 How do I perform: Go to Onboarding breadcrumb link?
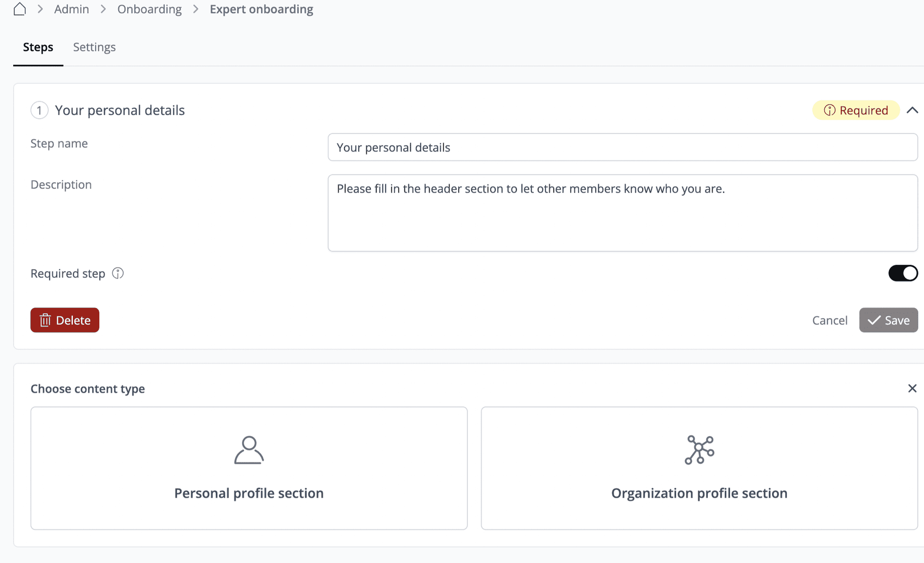[x=150, y=9]
